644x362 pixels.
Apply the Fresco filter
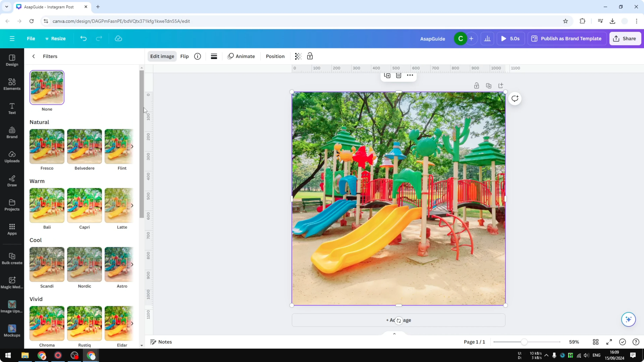(47, 146)
